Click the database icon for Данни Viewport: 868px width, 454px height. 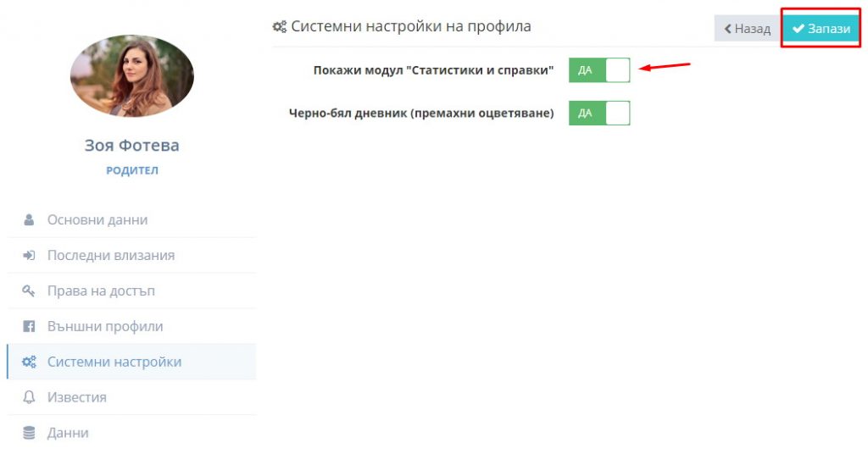(29, 433)
